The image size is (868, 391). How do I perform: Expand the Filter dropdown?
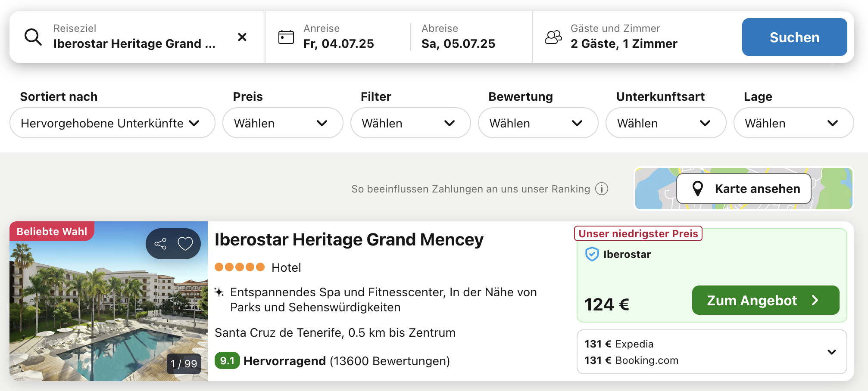click(410, 123)
